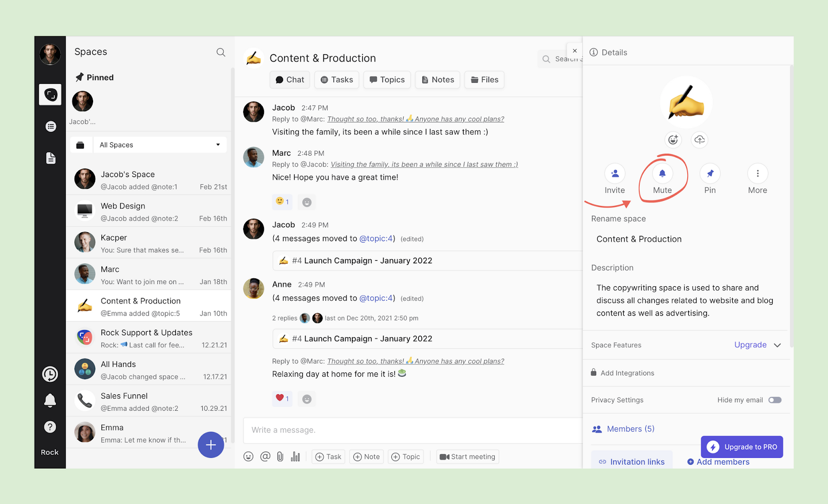Viewport: 828px width, 504px height.
Task: Pin this space using the Pin icon
Action: pyautogui.click(x=710, y=174)
